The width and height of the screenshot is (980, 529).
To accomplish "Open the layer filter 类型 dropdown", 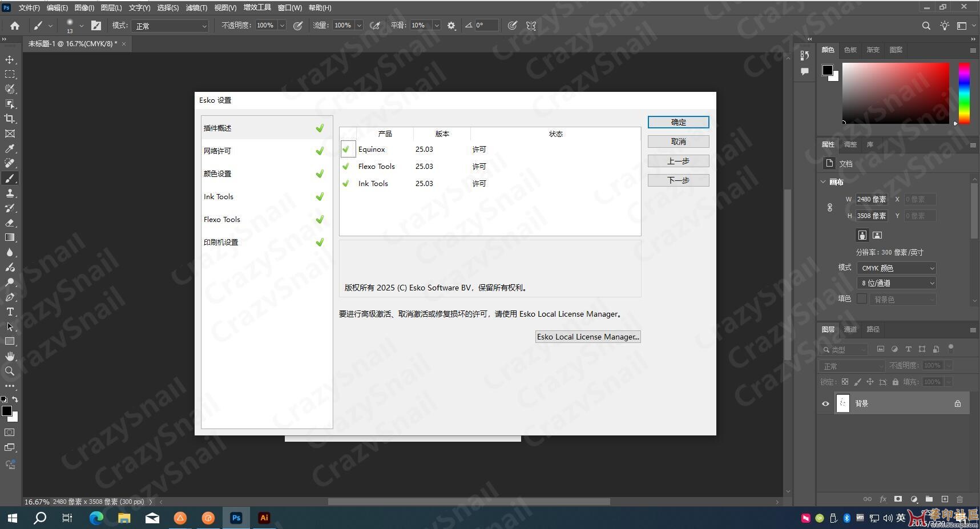I will [844, 349].
